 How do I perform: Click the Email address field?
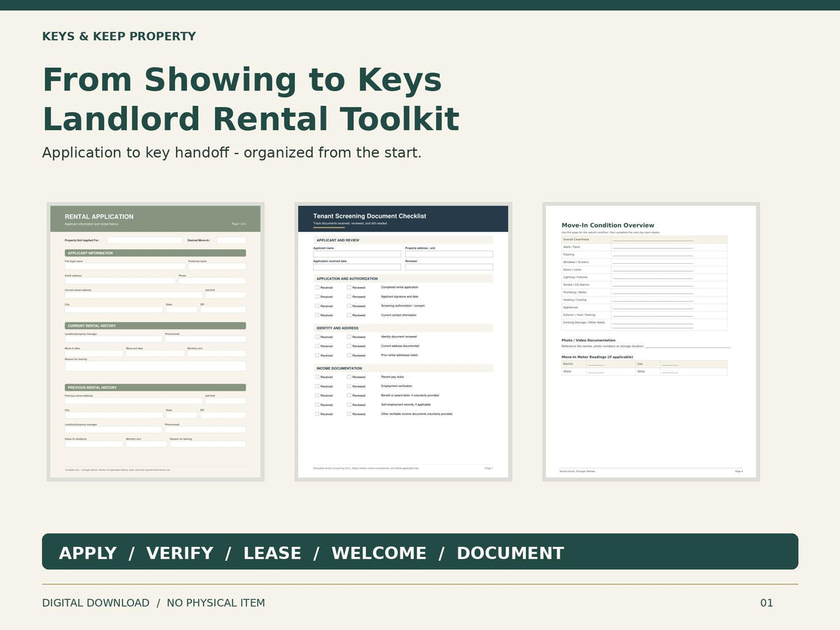point(120,281)
